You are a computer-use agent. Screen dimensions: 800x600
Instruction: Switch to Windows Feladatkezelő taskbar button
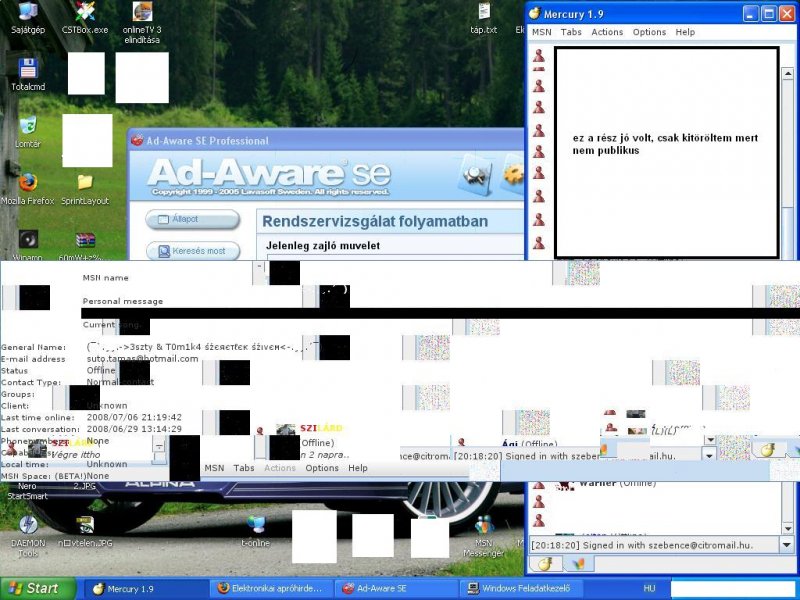(520, 589)
